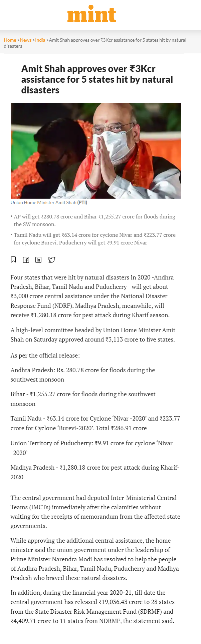The image size is (201, 644).
Task: Go to Home in the breadcrumb
Action: click(10, 40)
